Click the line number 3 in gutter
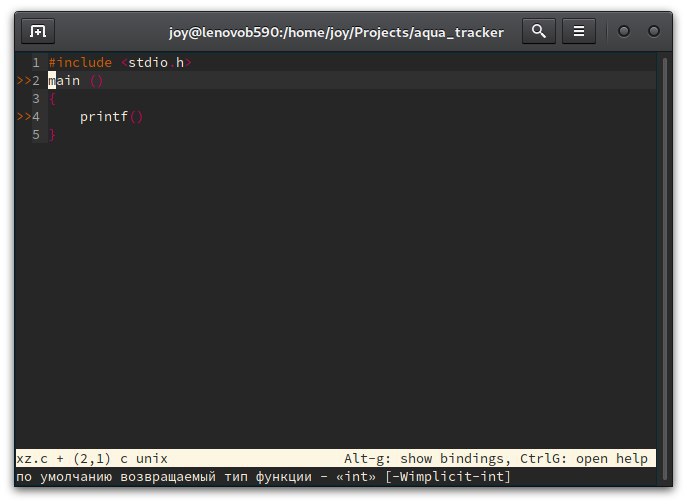This screenshot has height=504, width=687. point(36,99)
